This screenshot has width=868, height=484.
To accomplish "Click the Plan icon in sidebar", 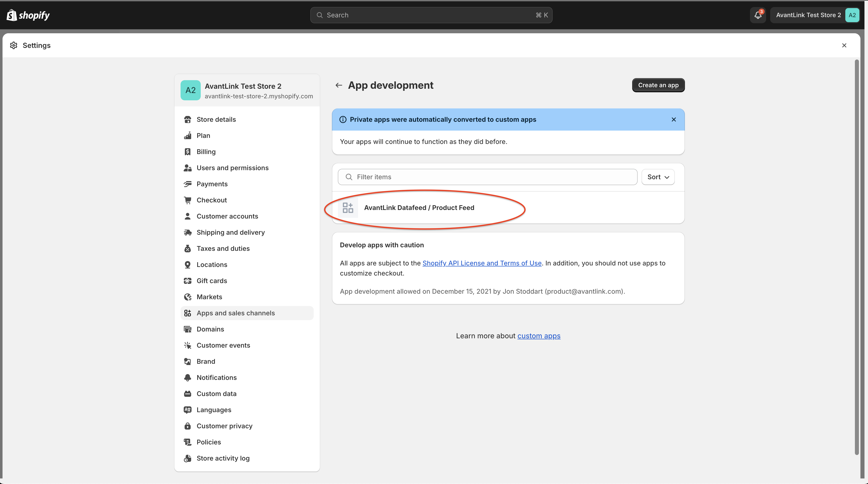I will click(188, 136).
